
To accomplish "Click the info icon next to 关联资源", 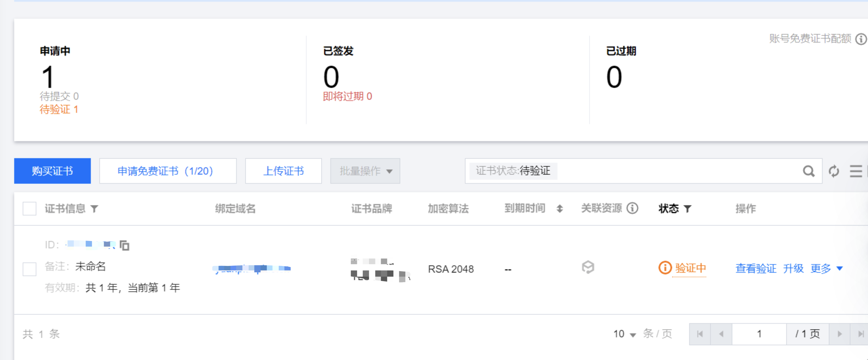I will tap(632, 208).
